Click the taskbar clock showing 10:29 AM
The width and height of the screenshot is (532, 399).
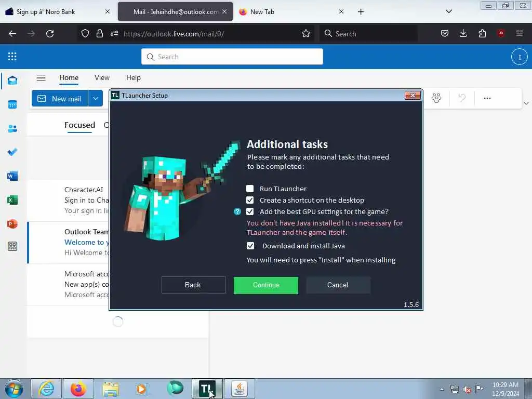tap(506, 389)
